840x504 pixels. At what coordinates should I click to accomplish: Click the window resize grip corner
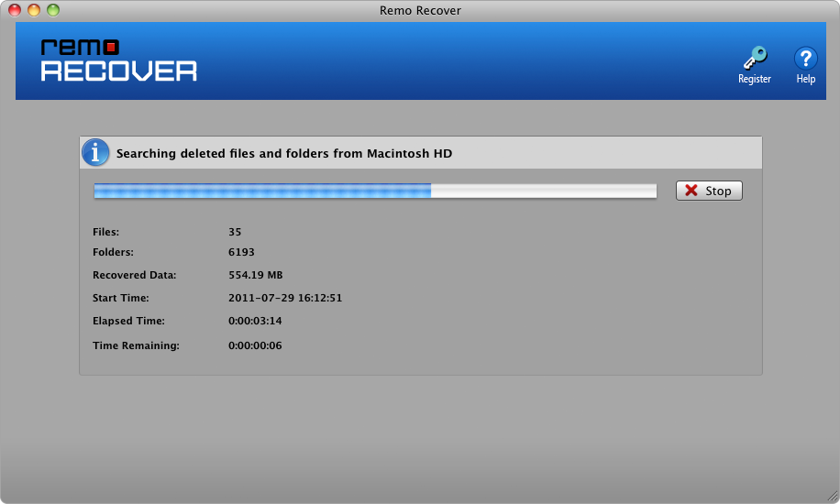coord(833,497)
